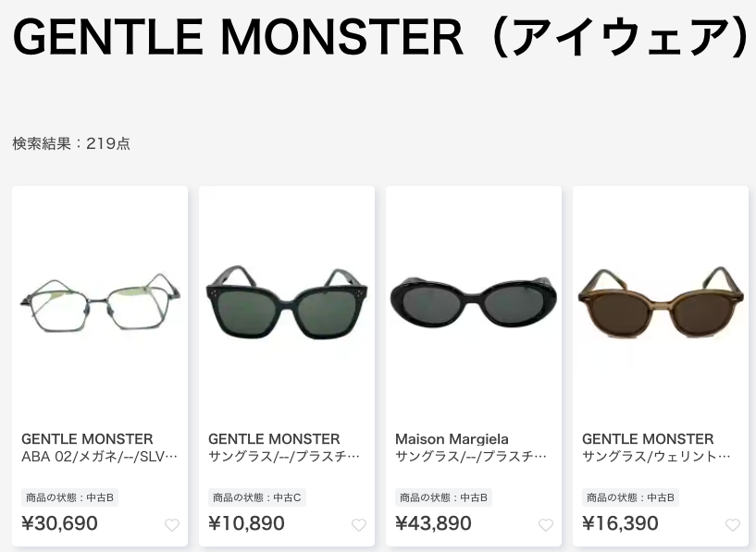The width and height of the screenshot is (756, 552).
Task: Favorite the ¥30,690 ABA 02 glasses
Action: [172, 525]
